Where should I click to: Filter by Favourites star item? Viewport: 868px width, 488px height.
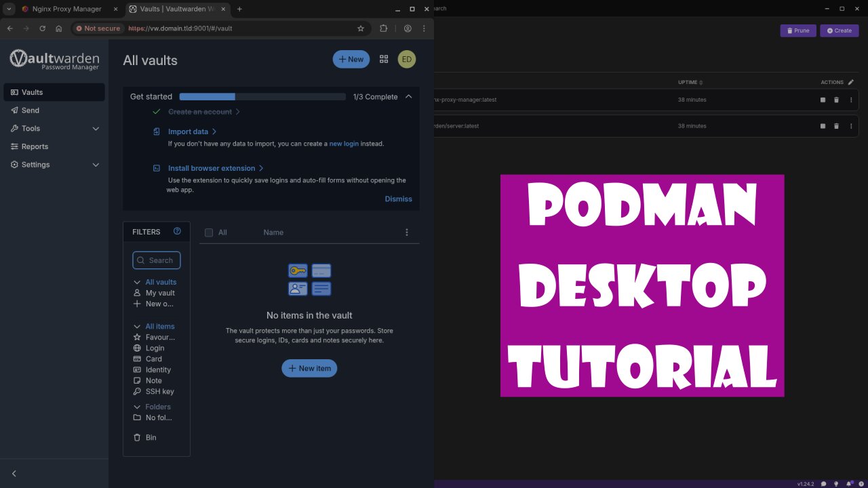pos(160,337)
